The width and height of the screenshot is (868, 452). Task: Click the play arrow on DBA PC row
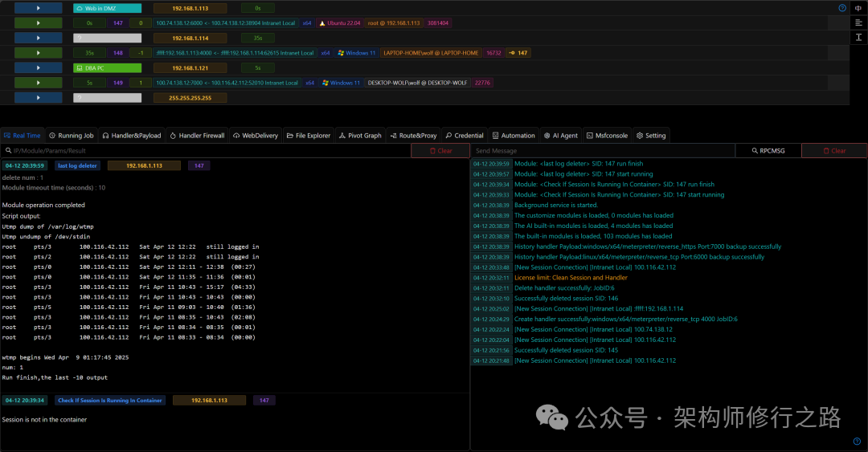(38, 68)
